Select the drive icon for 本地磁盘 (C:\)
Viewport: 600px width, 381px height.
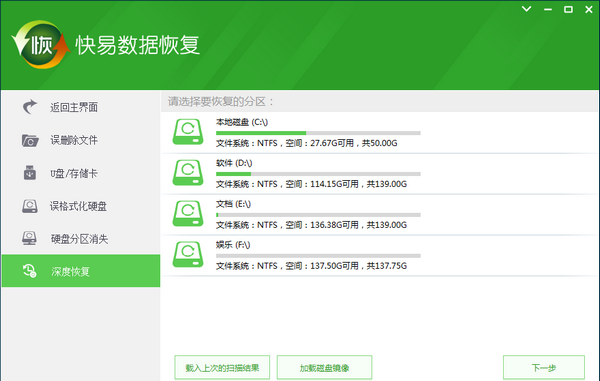pos(188,132)
